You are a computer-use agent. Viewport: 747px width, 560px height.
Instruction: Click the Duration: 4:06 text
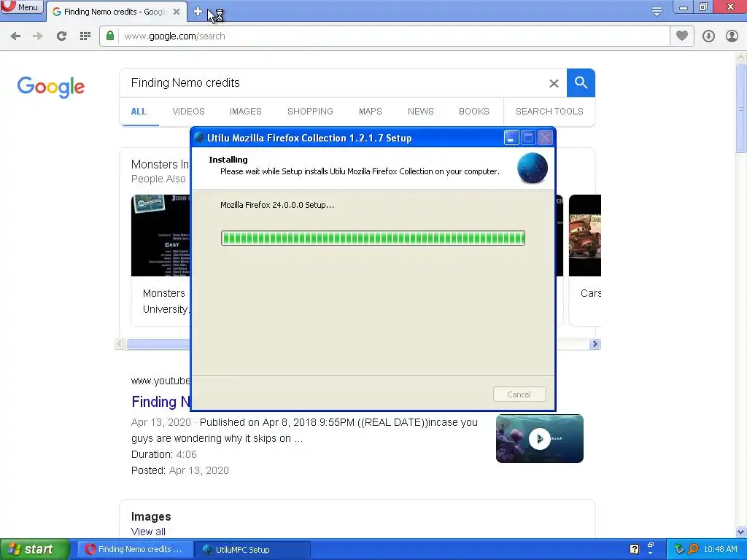point(164,454)
